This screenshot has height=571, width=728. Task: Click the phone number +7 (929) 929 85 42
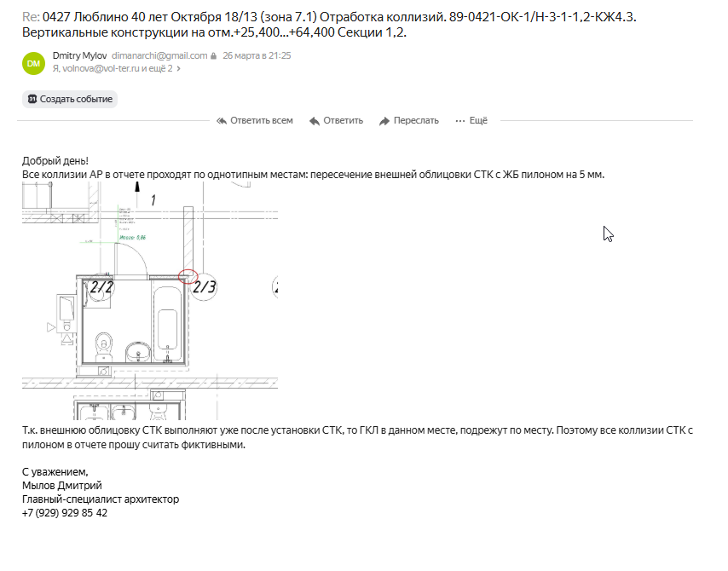pos(65,513)
